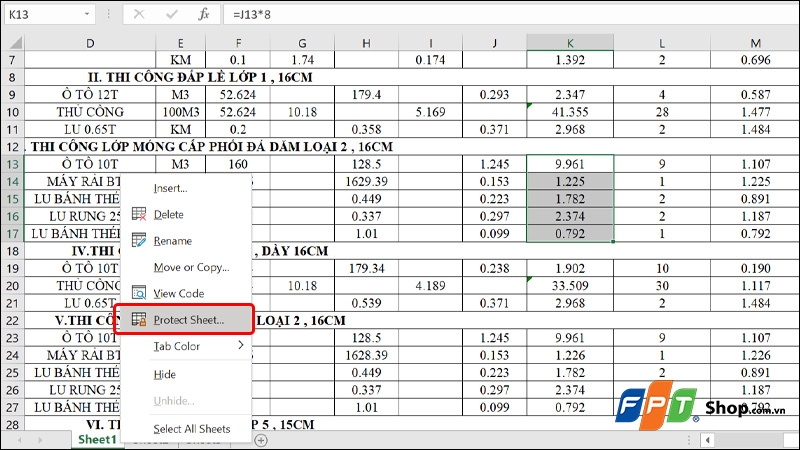The height and width of the screenshot is (450, 800).
Task: Select column header I
Action: (430, 43)
